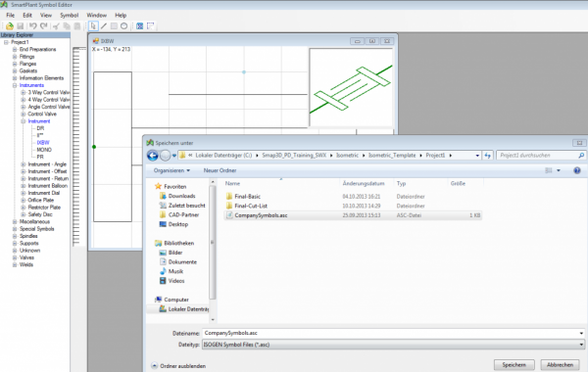Click the dashed-frame zoom area icon

pos(150,25)
